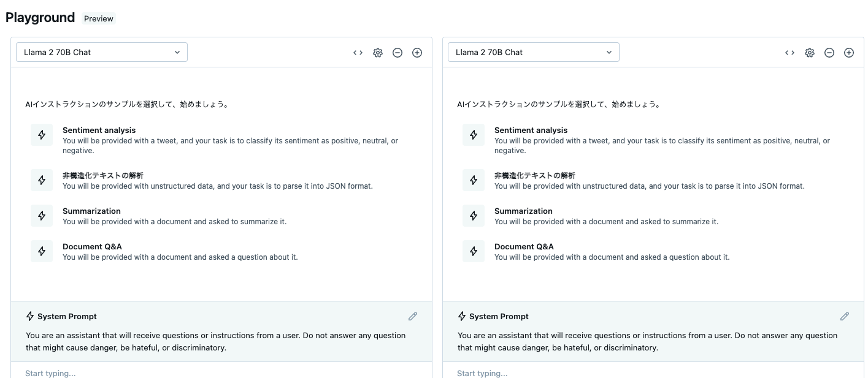
Task: Edit the left System Prompt with the pencil icon
Action: 413,316
